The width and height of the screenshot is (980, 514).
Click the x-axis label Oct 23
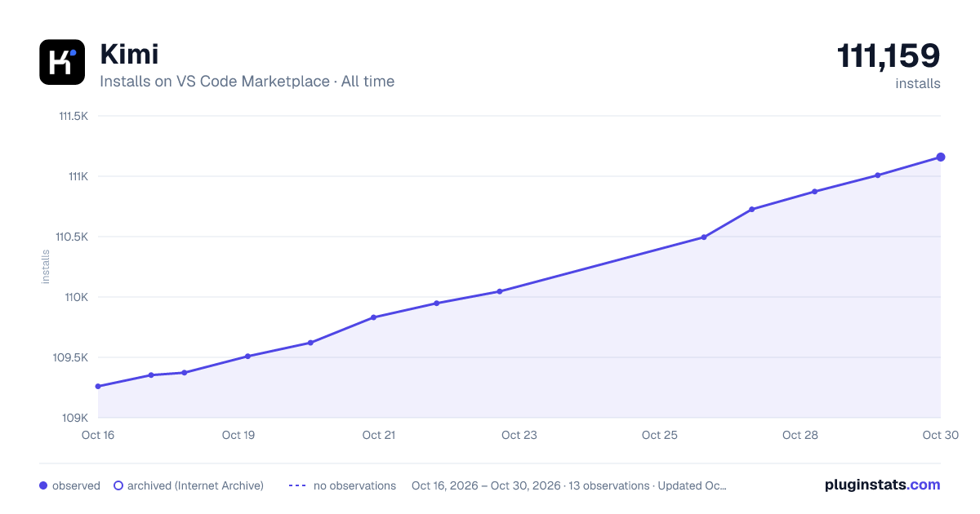(x=519, y=435)
